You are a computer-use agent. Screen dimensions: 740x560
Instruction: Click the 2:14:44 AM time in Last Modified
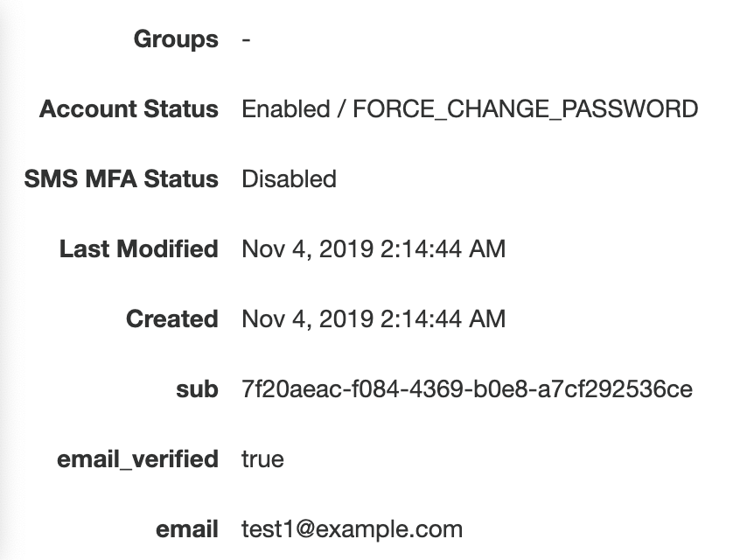coord(443,249)
